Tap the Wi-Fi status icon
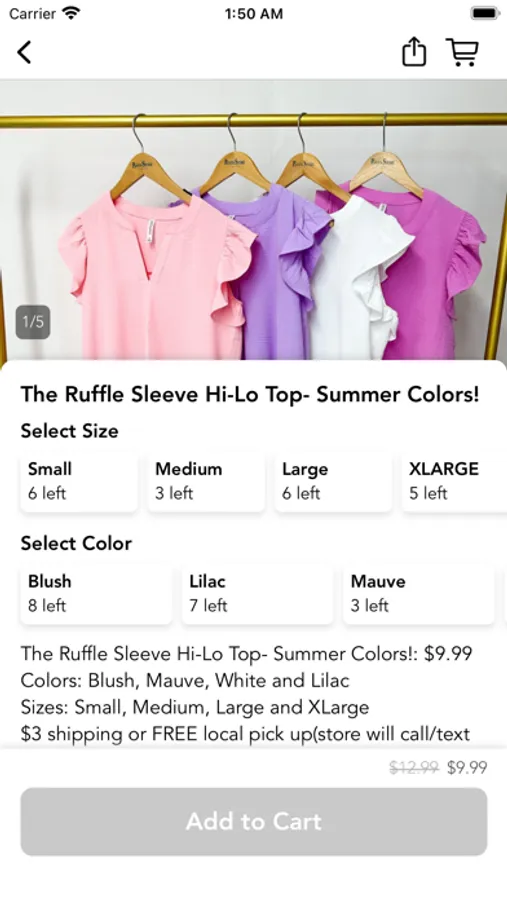Viewport: 507px width, 900px height. [x=71, y=13]
